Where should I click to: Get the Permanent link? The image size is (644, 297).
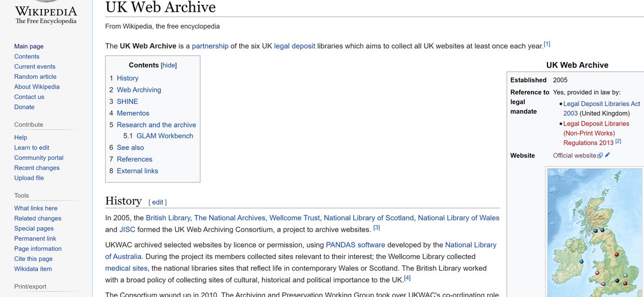(x=35, y=239)
